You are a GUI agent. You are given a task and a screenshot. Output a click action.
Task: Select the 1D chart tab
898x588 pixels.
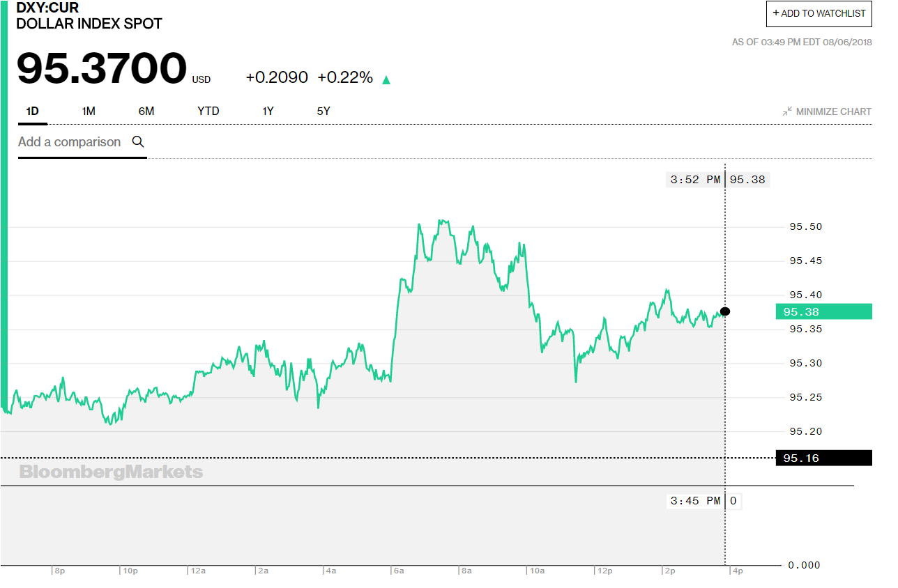coord(32,111)
